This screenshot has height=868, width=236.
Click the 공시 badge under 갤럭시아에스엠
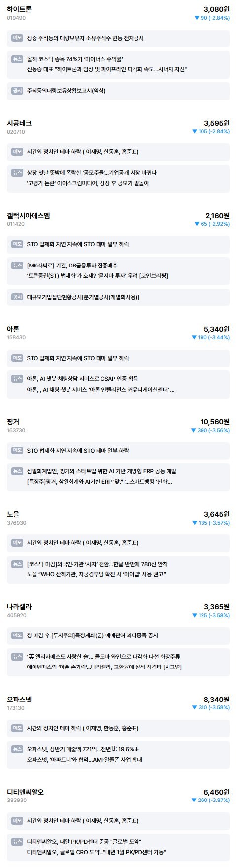17,297
